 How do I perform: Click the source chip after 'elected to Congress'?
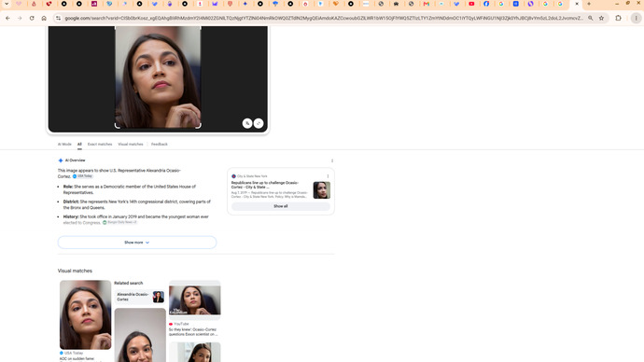click(x=119, y=222)
